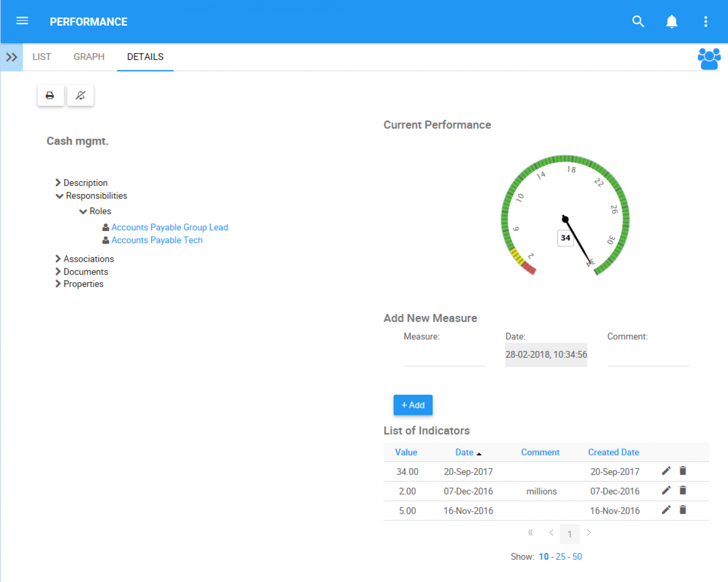Open the three-dot overflow menu
Viewport: 728px width, 582px height.
706,21
